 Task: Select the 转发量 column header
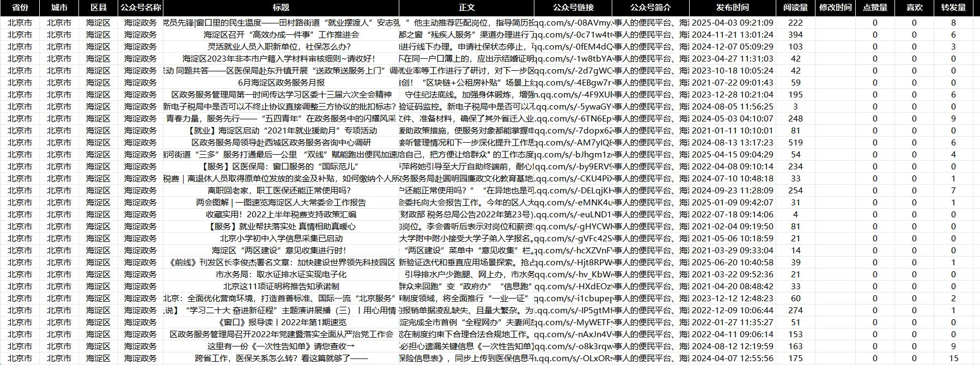pos(953,8)
